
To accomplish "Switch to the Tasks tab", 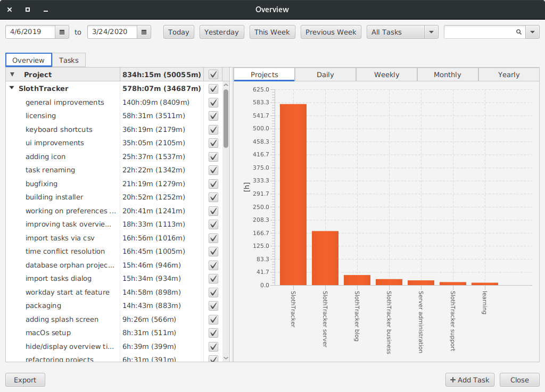I will pos(69,60).
